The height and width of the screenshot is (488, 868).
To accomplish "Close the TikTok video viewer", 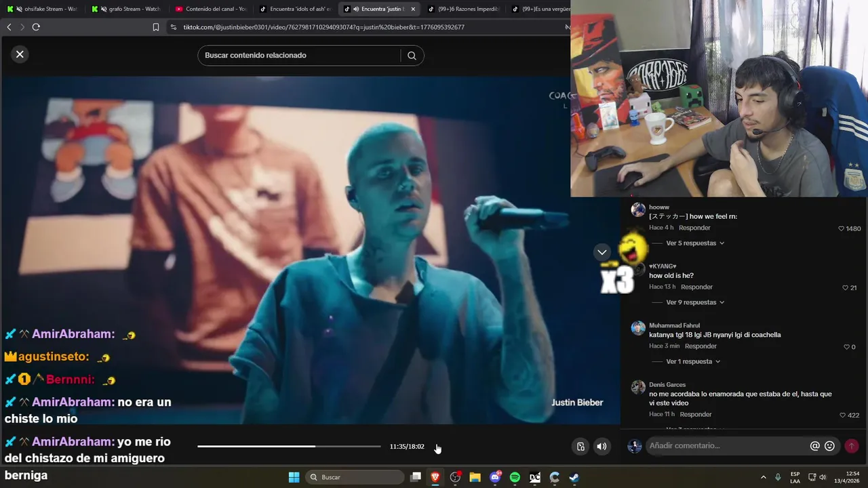I will (20, 54).
